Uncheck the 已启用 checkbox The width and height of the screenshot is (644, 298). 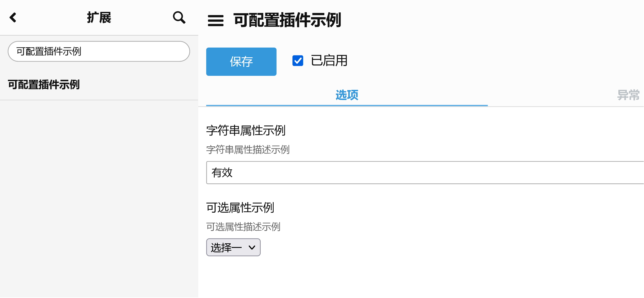(x=298, y=61)
